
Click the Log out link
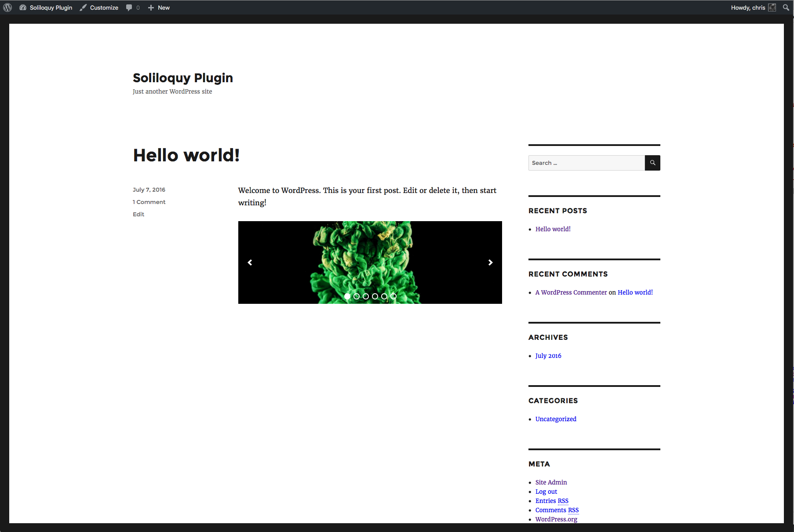pos(546,492)
